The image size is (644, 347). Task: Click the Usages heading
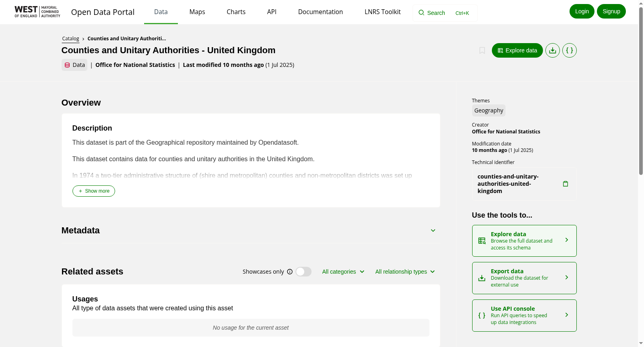tap(85, 299)
